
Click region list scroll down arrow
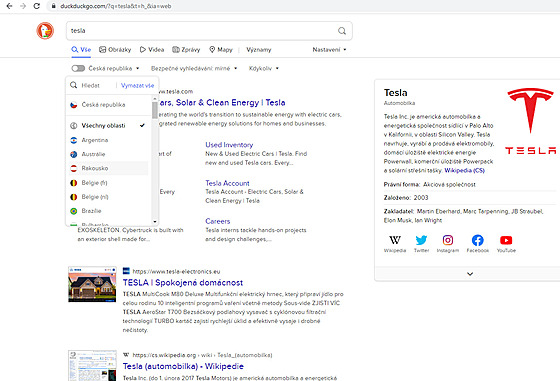pos(155,222)
